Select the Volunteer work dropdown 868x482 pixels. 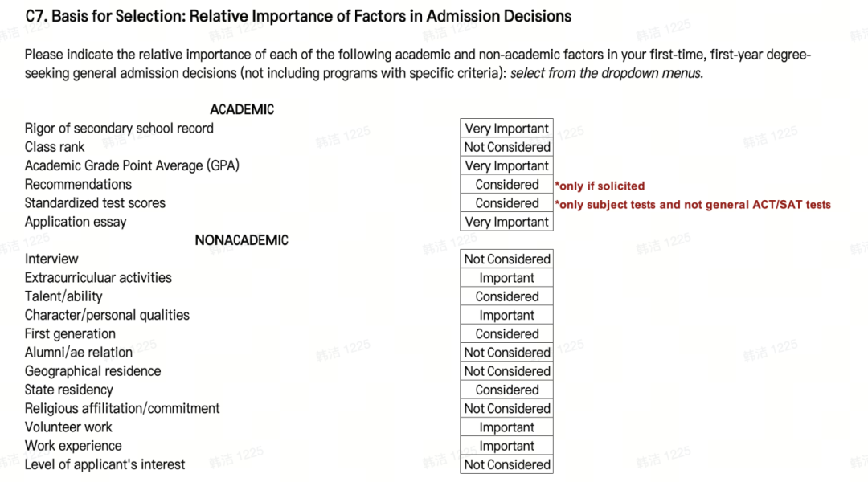tap(506, 427)
